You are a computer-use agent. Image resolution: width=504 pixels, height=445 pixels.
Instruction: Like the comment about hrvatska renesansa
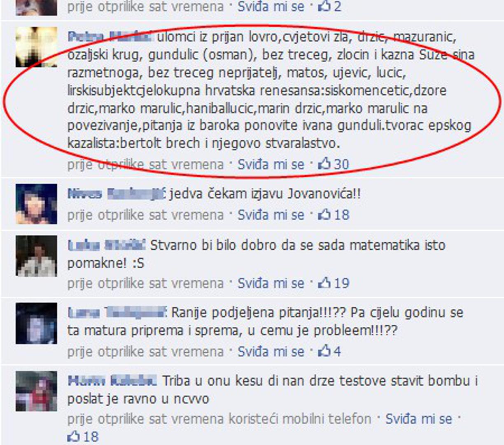click(271, 164)
